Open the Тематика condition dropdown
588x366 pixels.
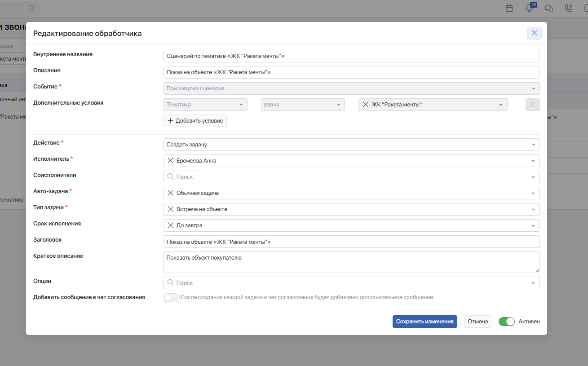(205, 105)
